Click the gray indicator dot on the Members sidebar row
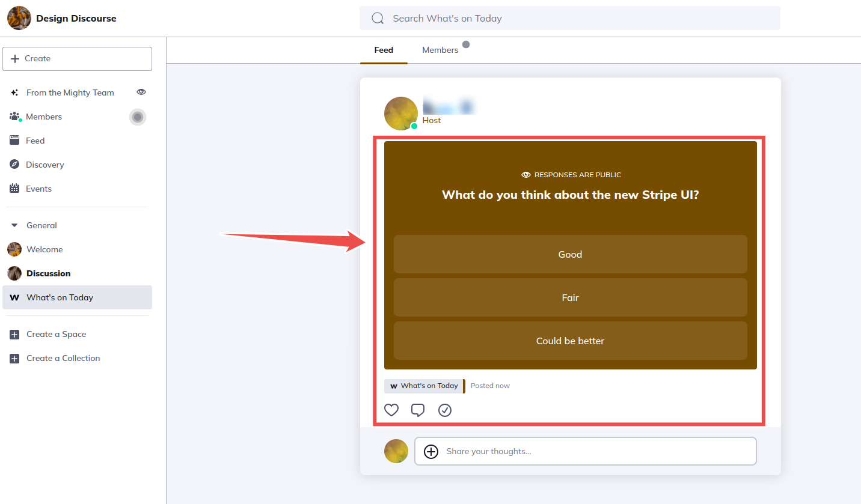This screenshot has width=861, height=504. (138, 117)
